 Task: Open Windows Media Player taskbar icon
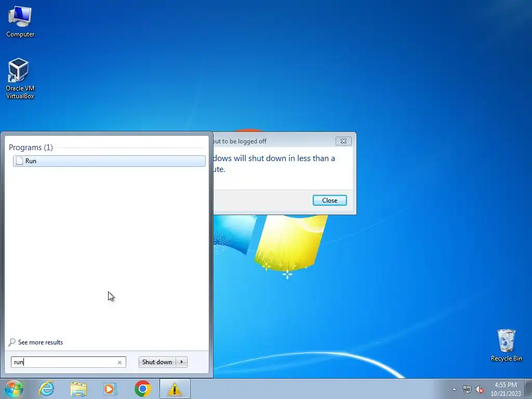pos(110,389)
